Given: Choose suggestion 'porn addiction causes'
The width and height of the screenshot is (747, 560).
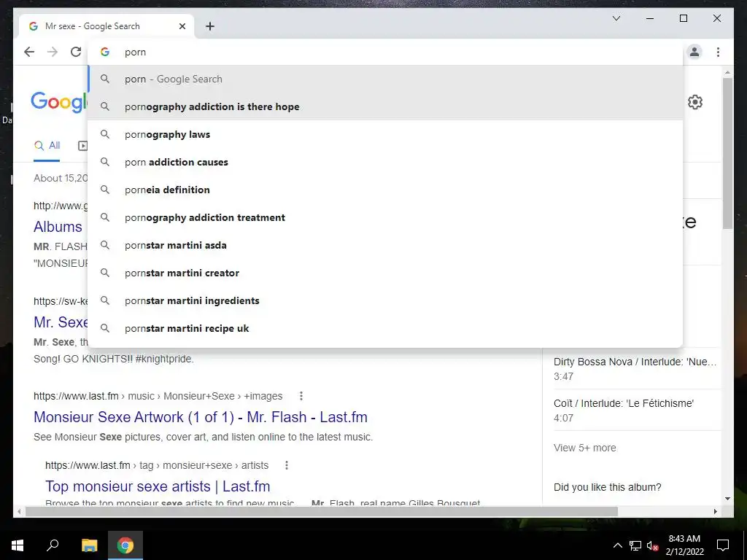Looking at the screenshot, I should [385, 162].
